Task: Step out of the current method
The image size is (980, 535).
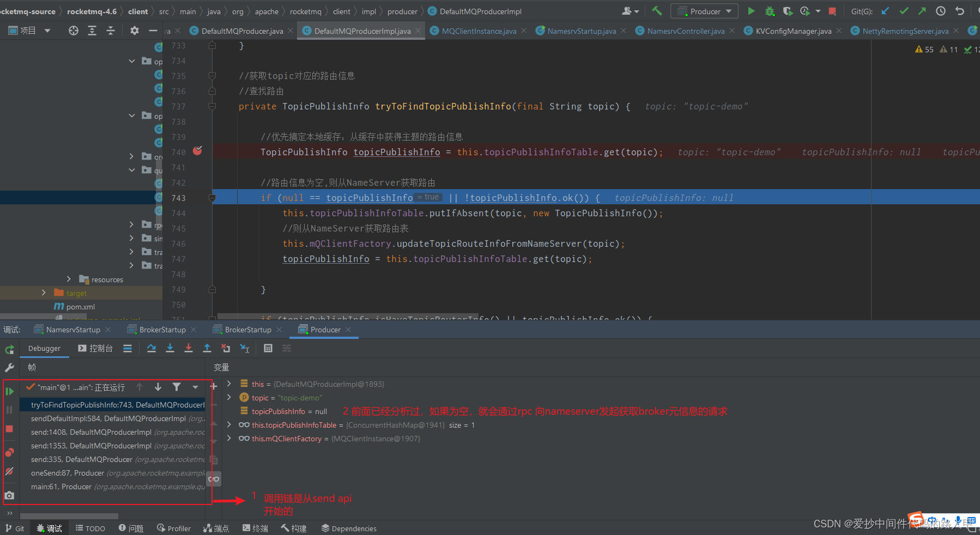Action: [207, 348]
